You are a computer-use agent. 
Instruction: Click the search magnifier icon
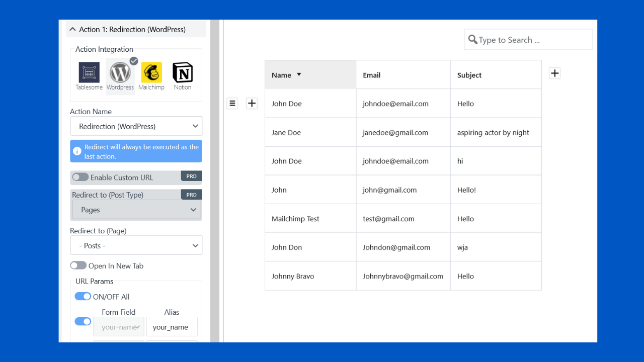[x=472, y=40]
